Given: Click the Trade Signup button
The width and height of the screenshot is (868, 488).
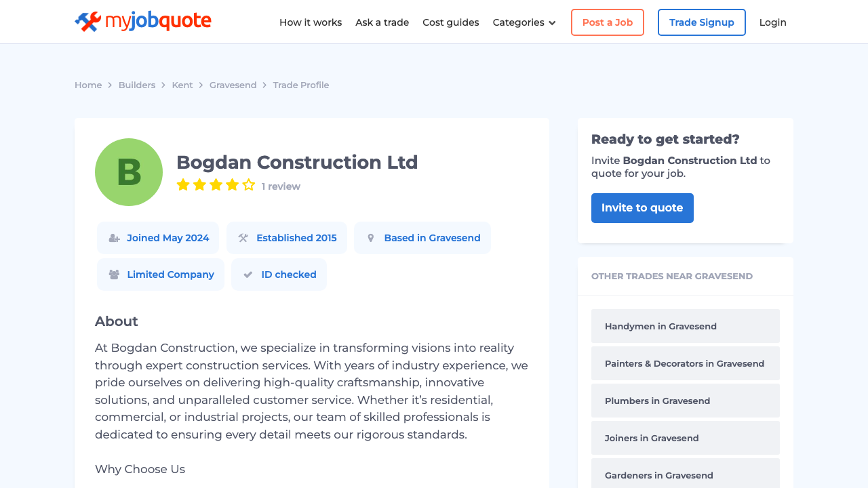Looking at the screenshot, I should tap(701, 22).
